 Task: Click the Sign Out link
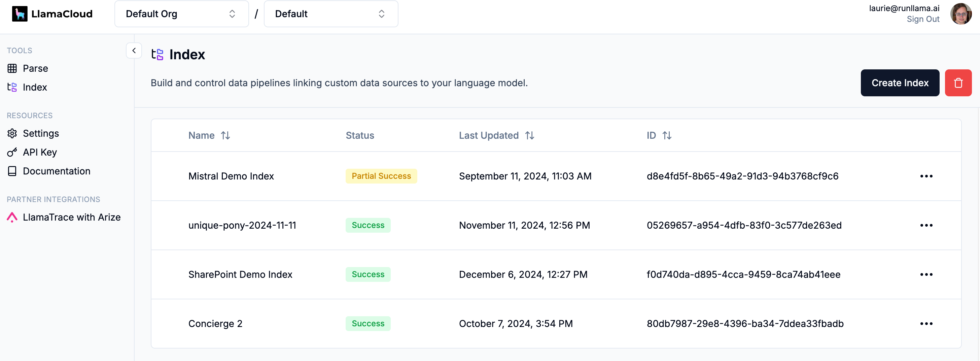point(922,20)
